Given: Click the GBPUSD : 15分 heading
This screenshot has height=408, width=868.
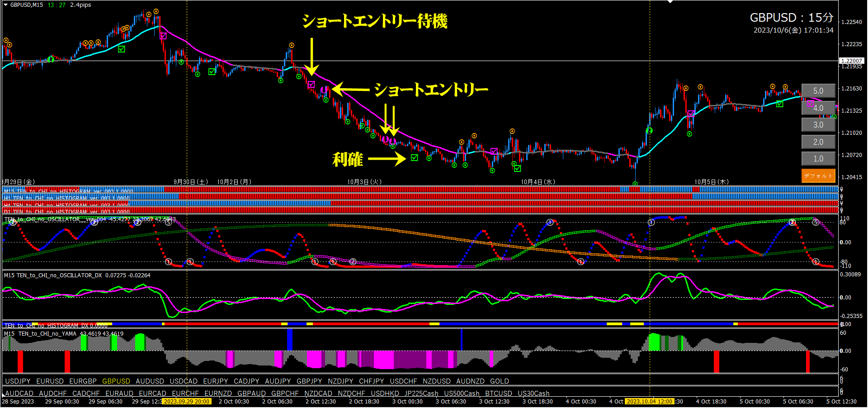Looking at the screenshot, I should (792, 18).
